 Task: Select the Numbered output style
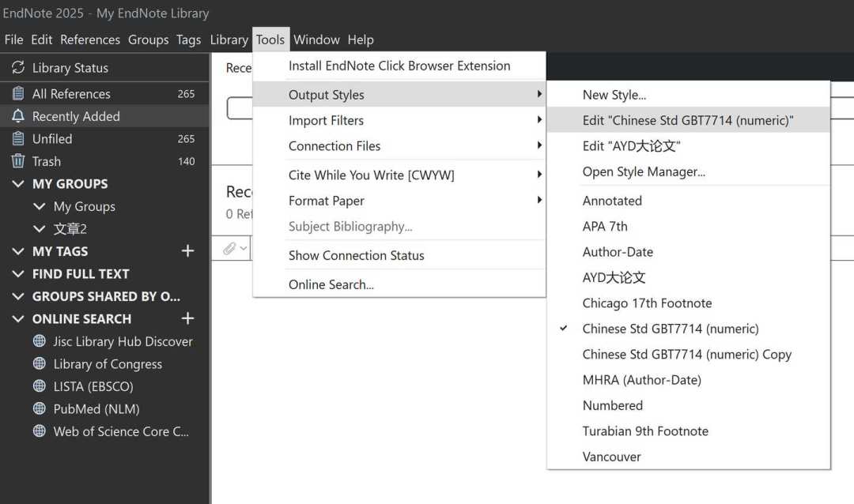click(x=689, y=405)
